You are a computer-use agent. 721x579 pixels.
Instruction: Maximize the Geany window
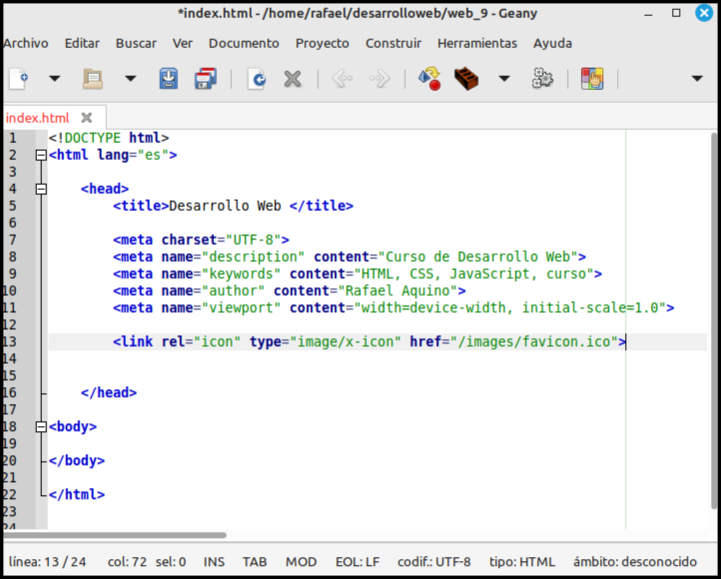[x=676, y=13]
